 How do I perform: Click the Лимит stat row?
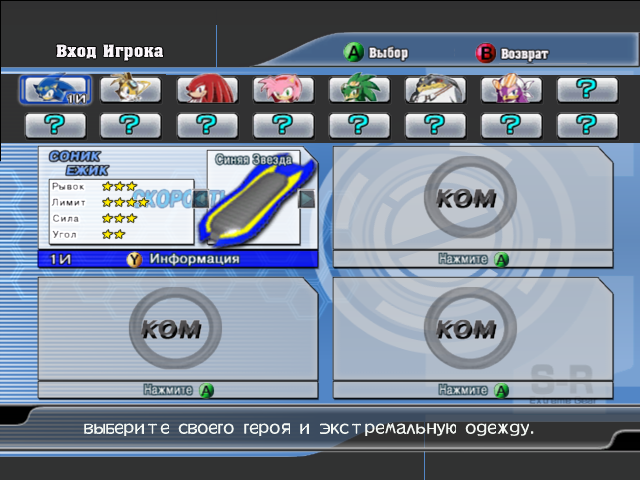tap(100, 202)
